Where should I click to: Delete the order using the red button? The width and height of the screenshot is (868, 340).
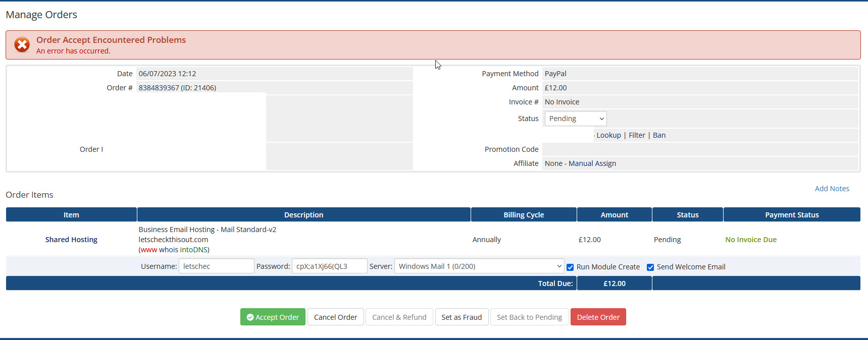pyautogui.click(x=598, y=317)
